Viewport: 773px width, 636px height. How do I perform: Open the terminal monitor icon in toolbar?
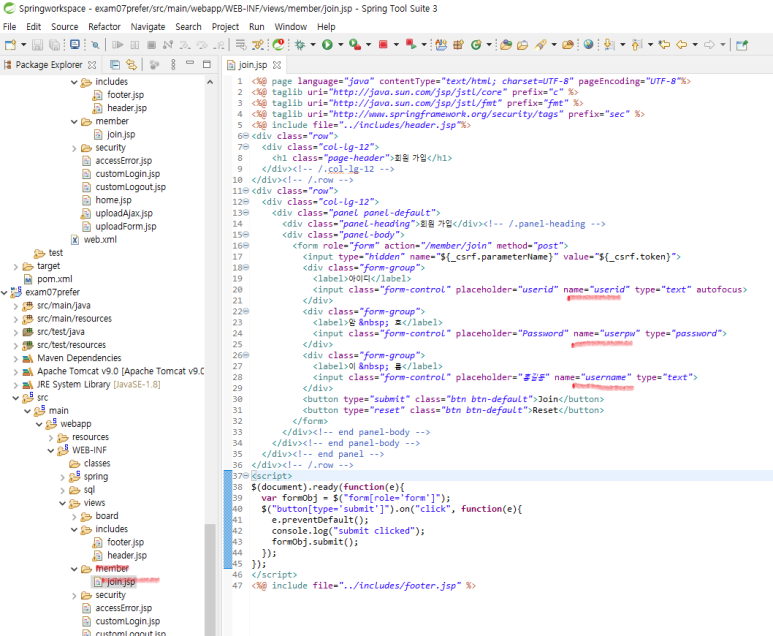(x=75, y=45)
